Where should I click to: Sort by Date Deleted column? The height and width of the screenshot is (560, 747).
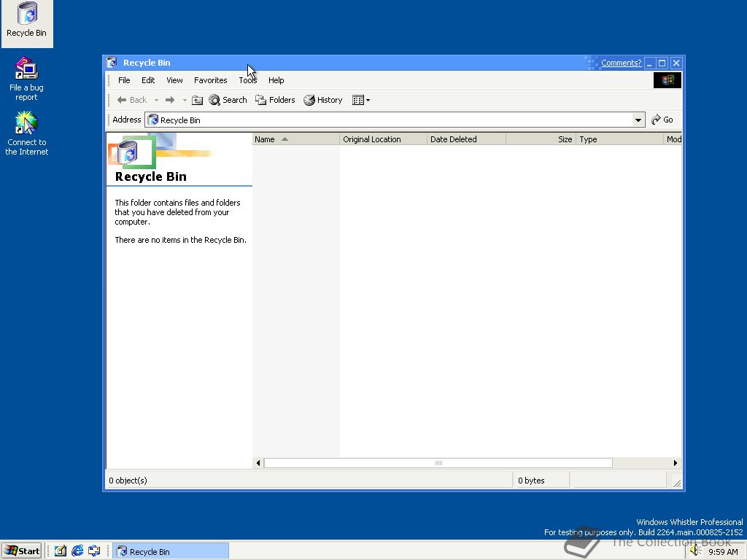(x=466, y=139)
